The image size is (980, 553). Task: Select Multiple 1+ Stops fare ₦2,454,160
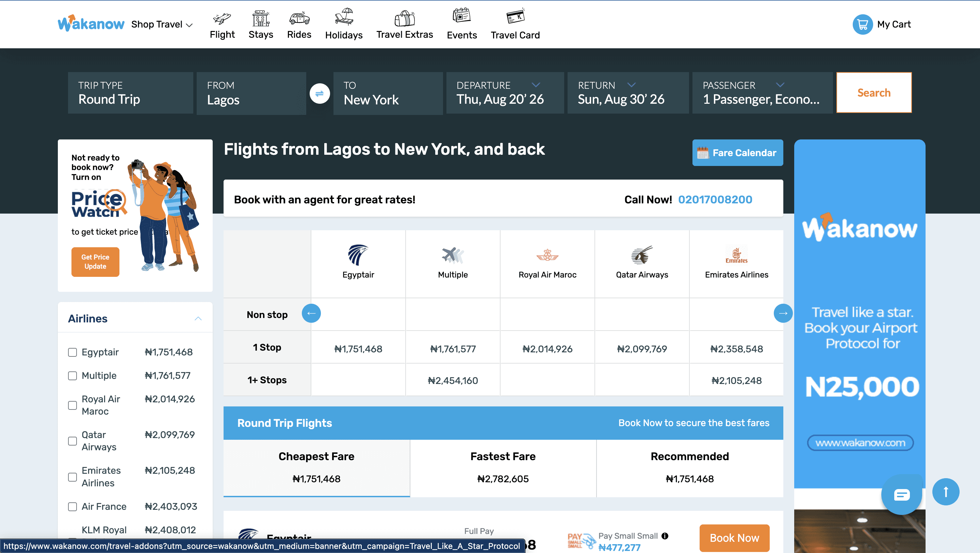click(453, 380)
